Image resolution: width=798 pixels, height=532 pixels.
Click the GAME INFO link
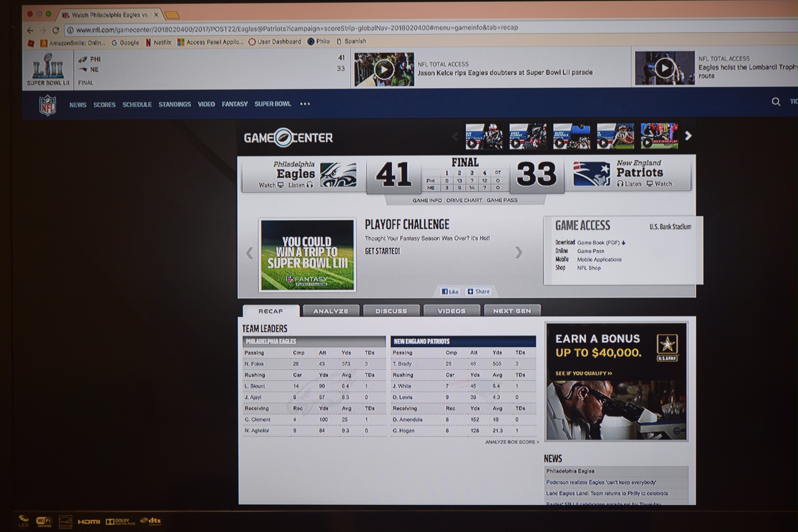427,201
